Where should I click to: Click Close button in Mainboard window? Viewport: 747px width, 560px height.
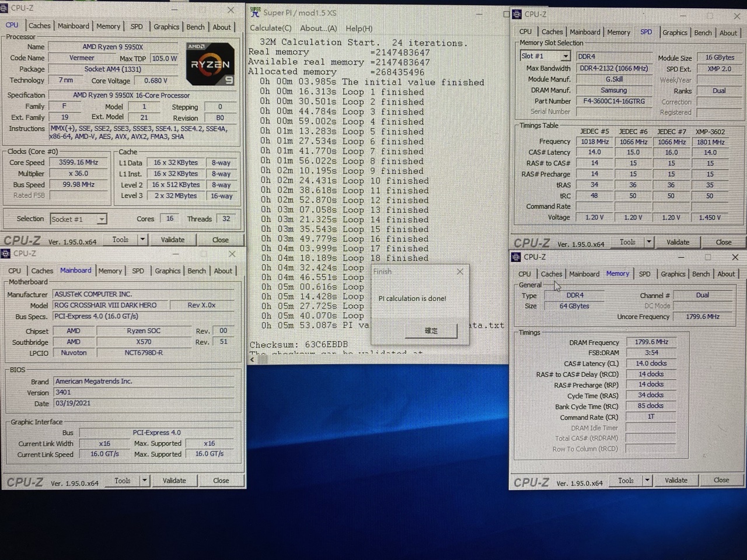[x=221, y=481]
